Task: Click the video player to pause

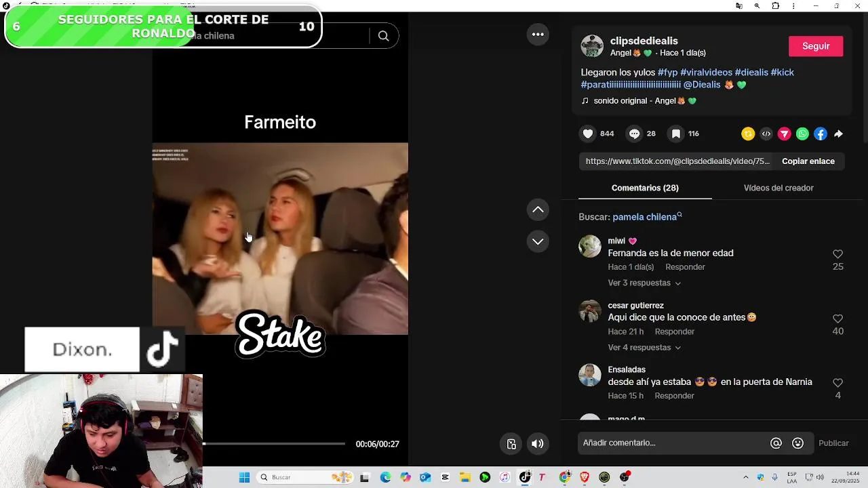Action: point(280,238)
